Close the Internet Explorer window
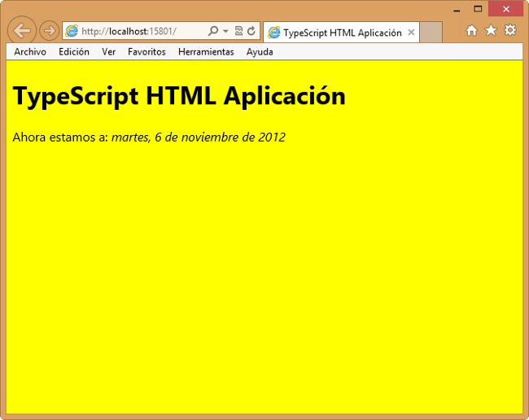The height and width of the screenshot is (420, 529). [505, 9]
